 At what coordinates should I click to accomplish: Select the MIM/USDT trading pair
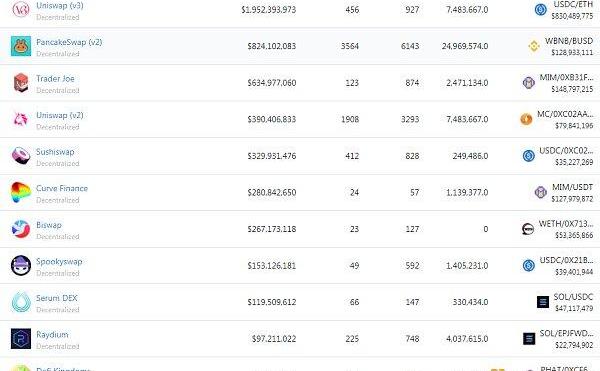coord(572,187)
